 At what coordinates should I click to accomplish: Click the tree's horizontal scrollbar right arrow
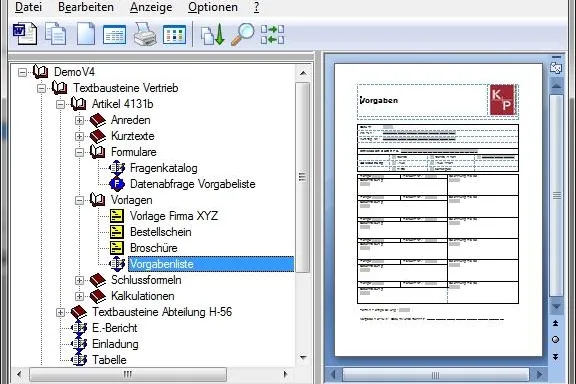pyautogui.click(x=285, y=374)
